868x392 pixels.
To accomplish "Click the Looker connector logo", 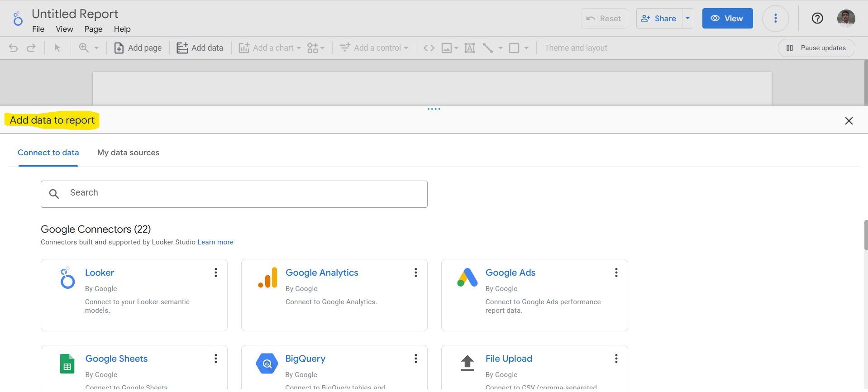I will (x=67, y=278).
